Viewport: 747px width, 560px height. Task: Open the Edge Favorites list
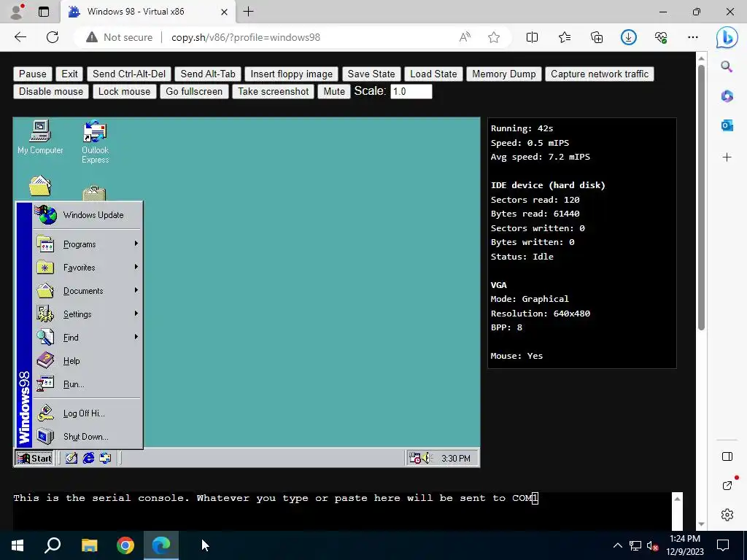pyautogui.click(x=565, y=37)
